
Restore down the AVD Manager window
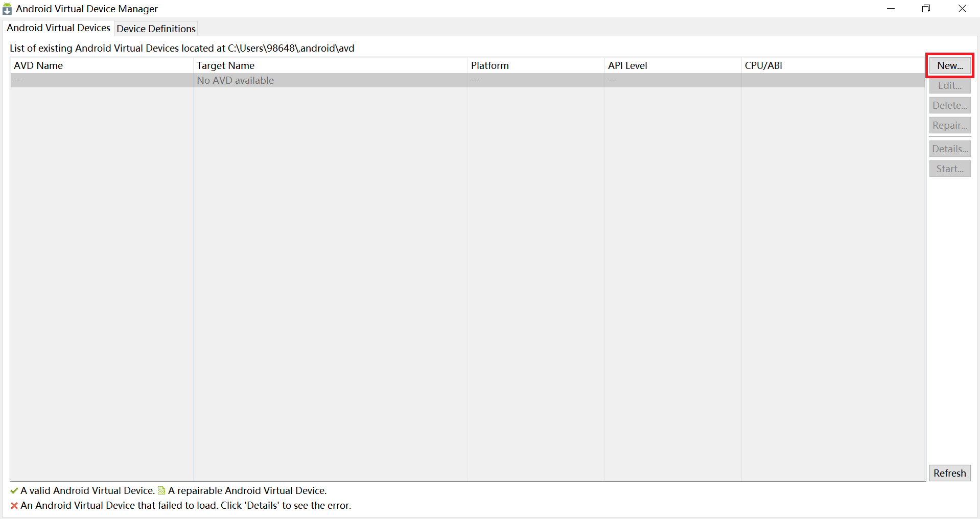pos(926,9)
